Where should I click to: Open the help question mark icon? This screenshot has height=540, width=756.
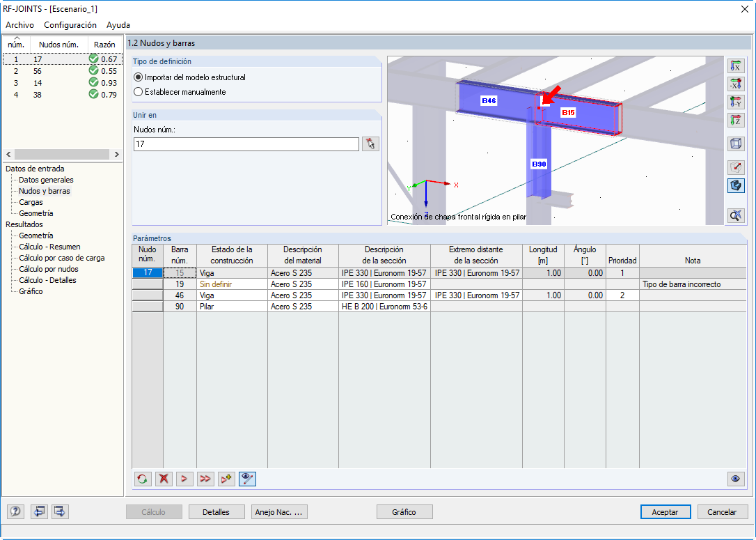click(15, 511)
